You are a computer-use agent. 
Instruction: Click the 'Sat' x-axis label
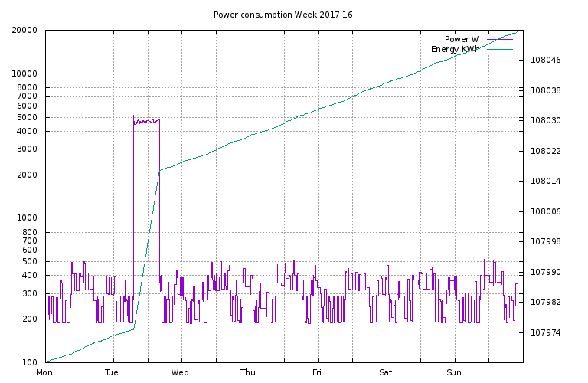[x=386, y=372]
